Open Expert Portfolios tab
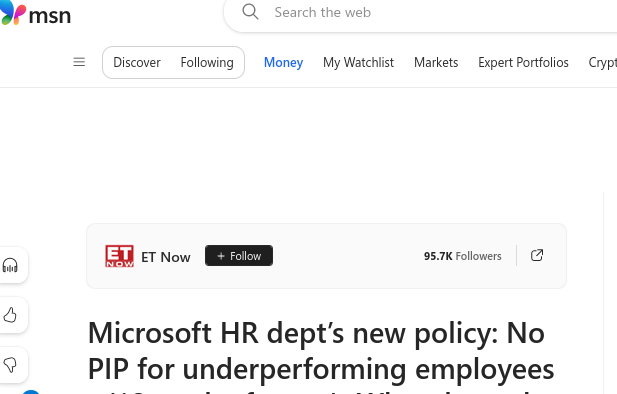 [523, 63]
